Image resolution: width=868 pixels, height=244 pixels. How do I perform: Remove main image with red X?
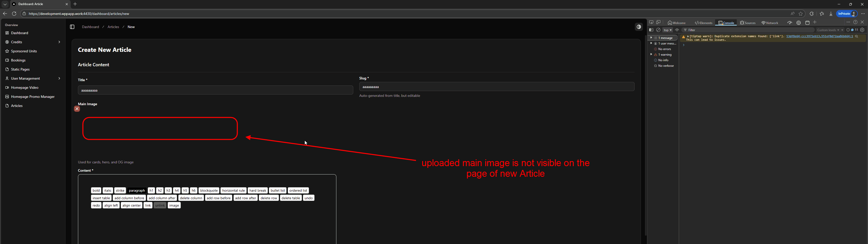coord(77,109)
